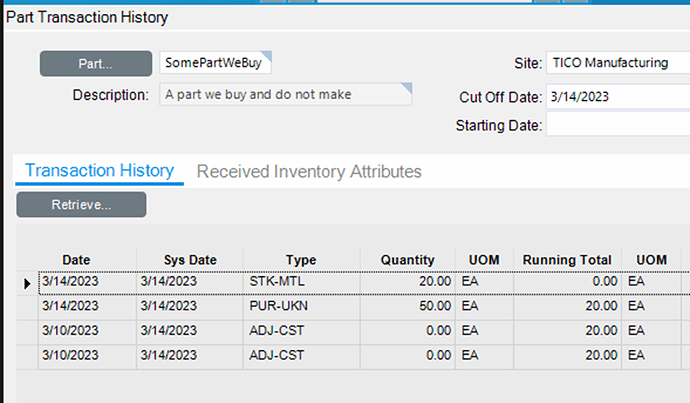Click the UOM header after Running Total
690x403 pixels.
coord(651,260)
